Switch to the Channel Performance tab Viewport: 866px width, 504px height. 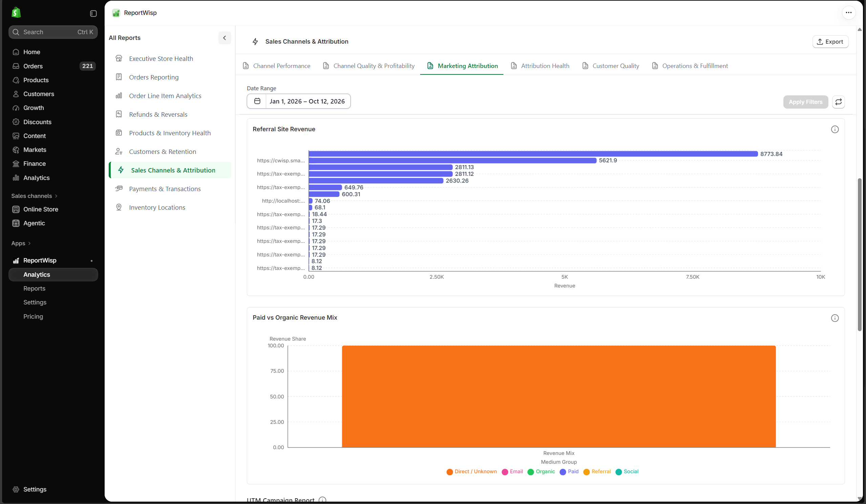tap(277, 66)
